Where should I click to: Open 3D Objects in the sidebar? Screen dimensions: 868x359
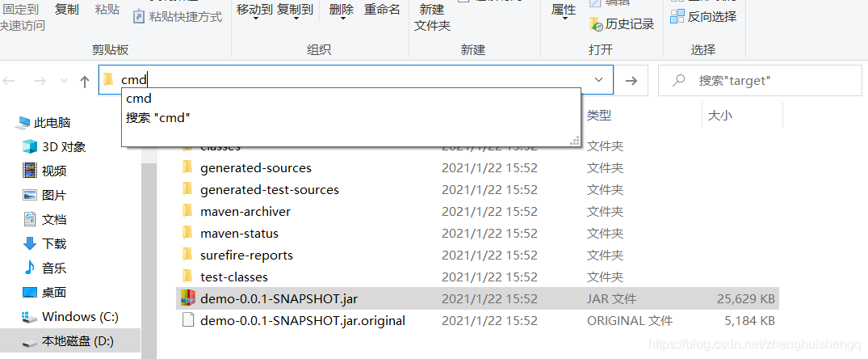click(54, 147)
